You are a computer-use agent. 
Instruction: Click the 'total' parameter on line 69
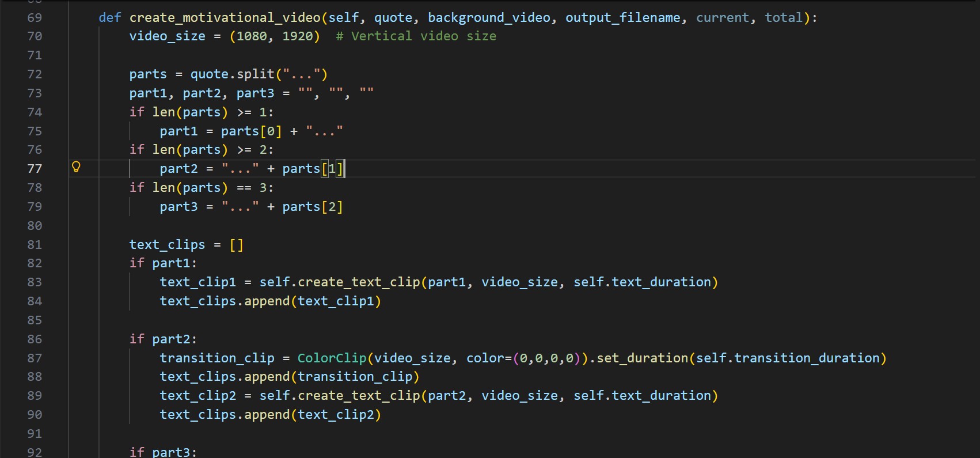coord(784,18)
